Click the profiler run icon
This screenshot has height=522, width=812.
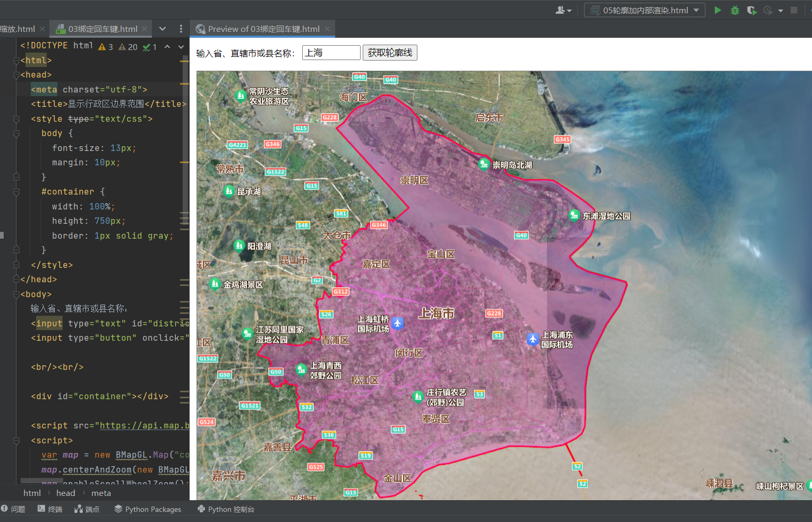768,10
